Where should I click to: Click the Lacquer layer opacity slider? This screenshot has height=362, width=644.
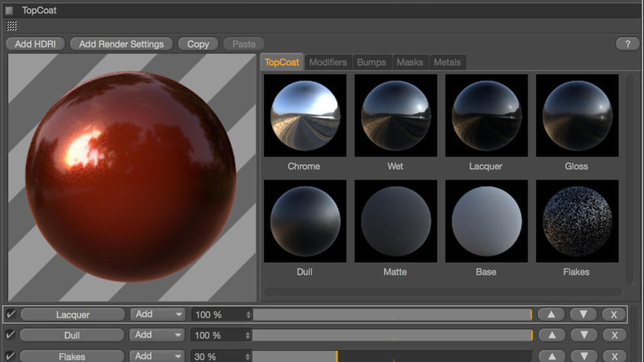pyautogui.click(x=392, y=315)
